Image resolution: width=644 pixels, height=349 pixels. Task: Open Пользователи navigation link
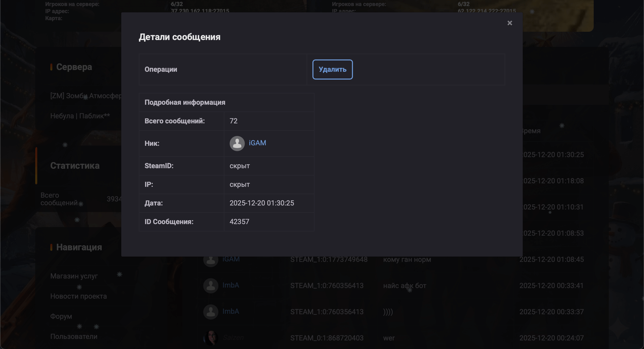click(x=74, y=337)
